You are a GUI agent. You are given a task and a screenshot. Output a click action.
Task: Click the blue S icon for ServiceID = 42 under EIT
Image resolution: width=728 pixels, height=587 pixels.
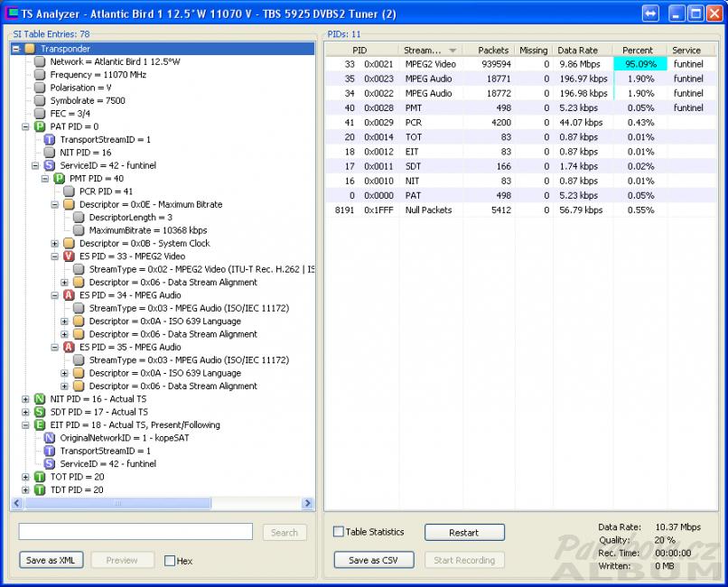coord(49,464)
